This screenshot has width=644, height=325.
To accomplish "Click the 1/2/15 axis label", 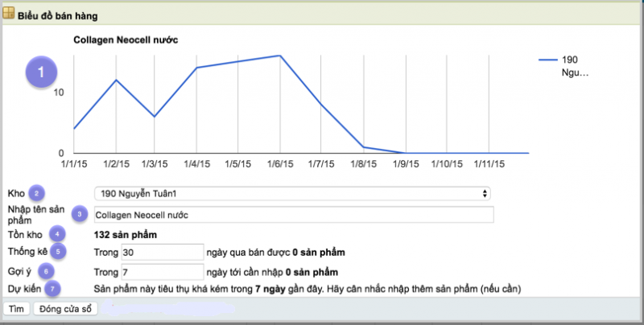I will coord(116,164).
